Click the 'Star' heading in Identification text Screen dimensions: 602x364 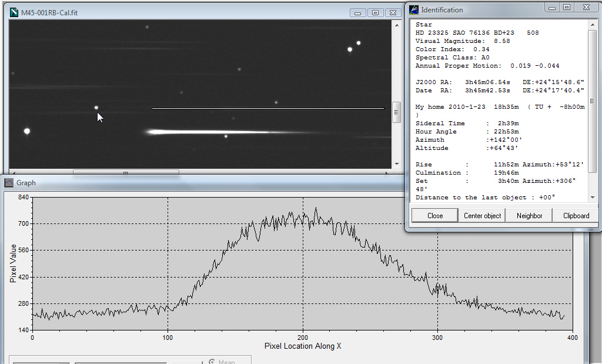[x=423, y=25]
